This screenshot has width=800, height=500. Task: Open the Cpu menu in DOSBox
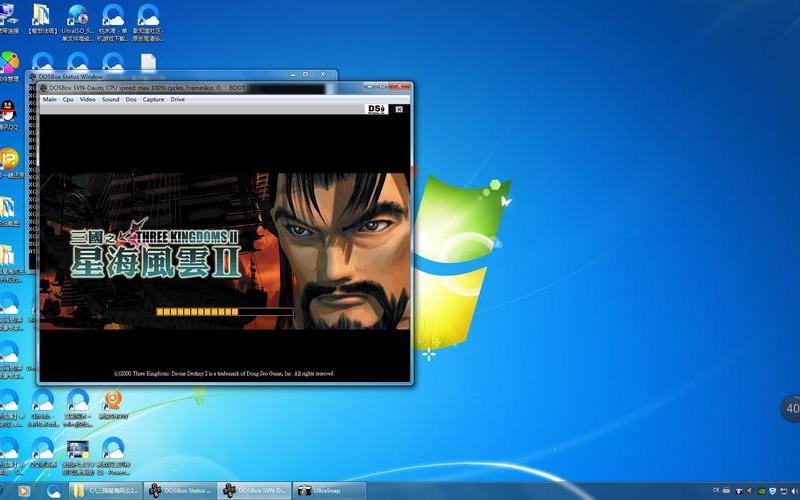pyautogui.click(x=68, y=99)
